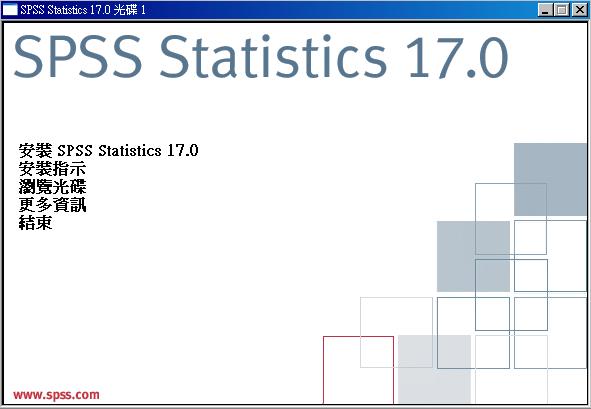Click the title bar text SPSS Statistics 17.0 光碟 1
This screenshot has height=409, width=591.
(x=83, y=10)
